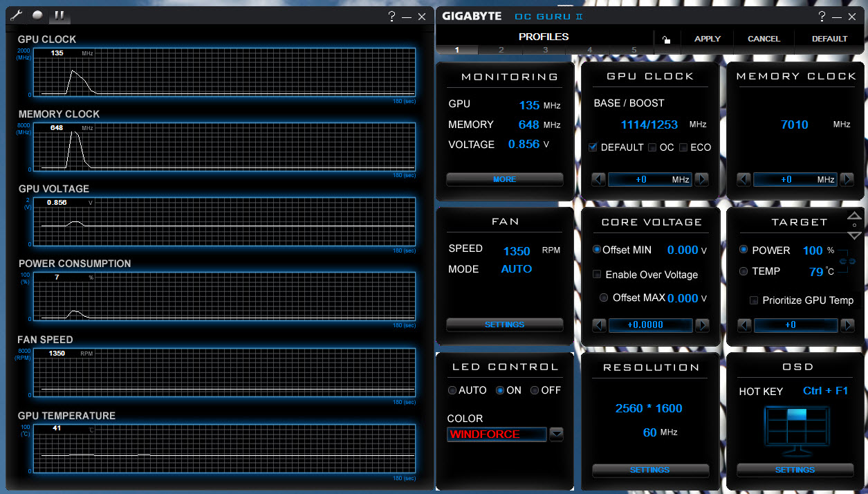
Task: Click the memory clock offset value field
Action: 795,180
